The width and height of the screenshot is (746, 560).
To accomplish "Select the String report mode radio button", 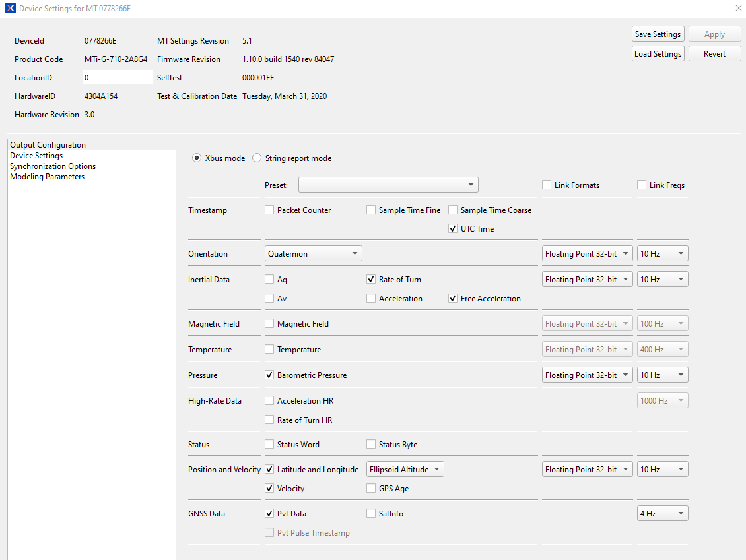I will (256, 158).
